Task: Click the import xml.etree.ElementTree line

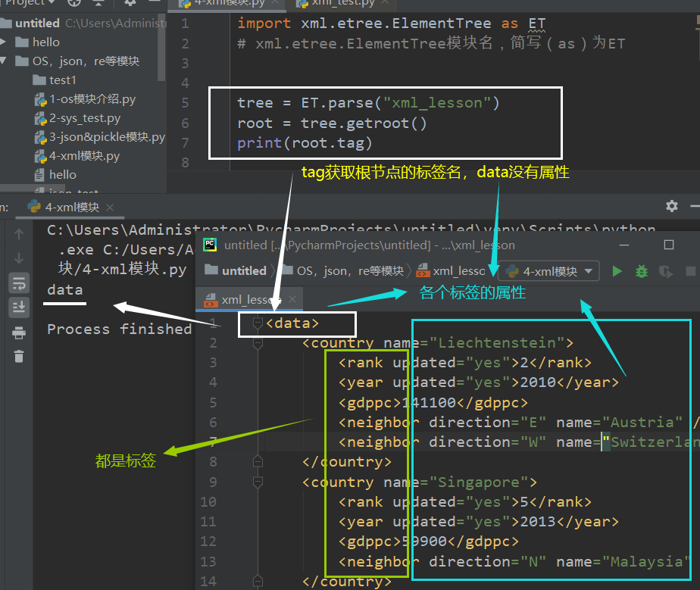Action: coord(391,23)
